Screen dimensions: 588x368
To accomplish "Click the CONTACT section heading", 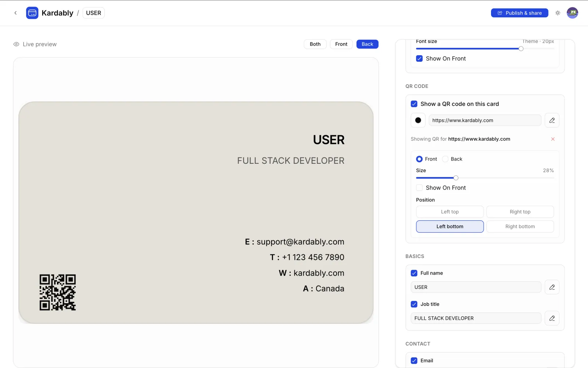I will click(418, 344).
